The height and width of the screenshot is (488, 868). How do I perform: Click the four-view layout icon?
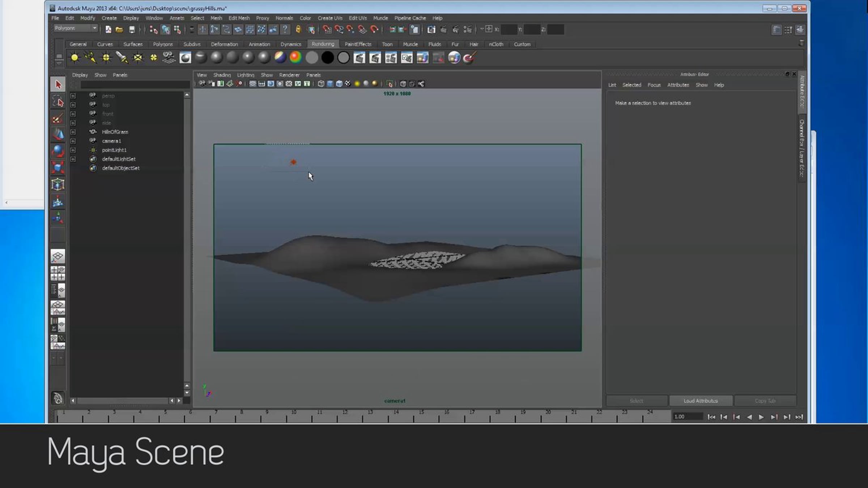pos(58,274)
